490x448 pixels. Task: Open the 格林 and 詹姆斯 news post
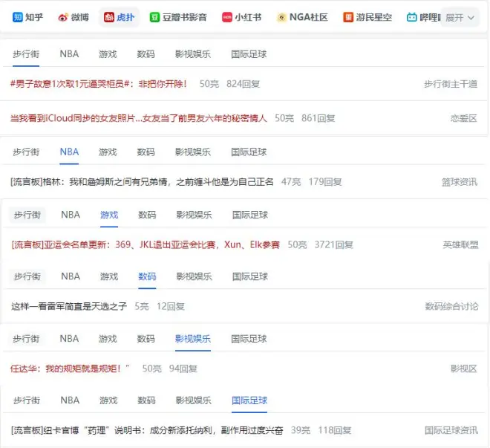[142, 181]
